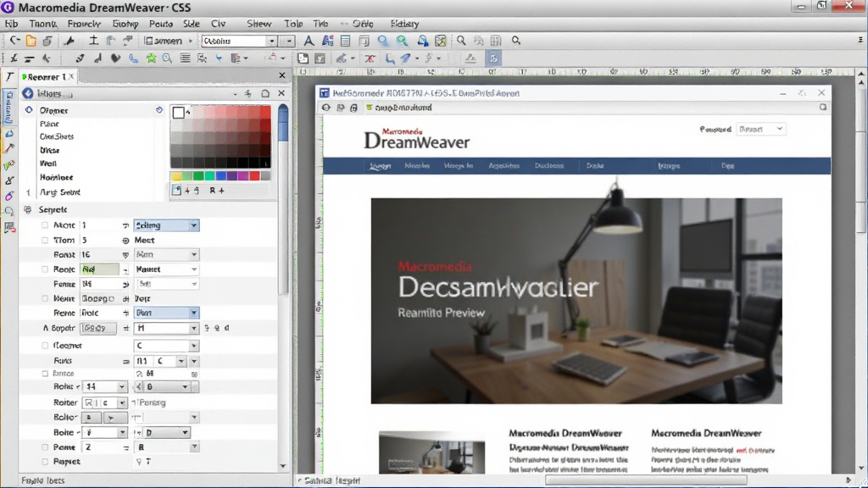Select the lasso tool in left strip
Screen dimensions: 868x488
pos(8,211)
